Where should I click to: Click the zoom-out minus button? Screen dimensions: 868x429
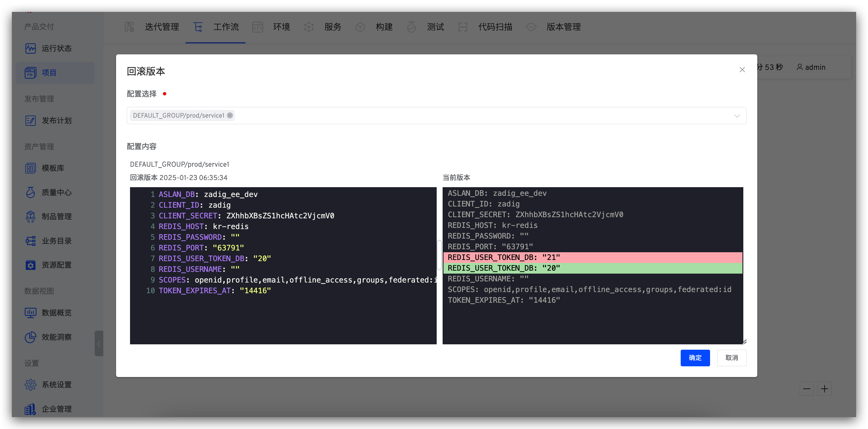click(x=806, y=389)
